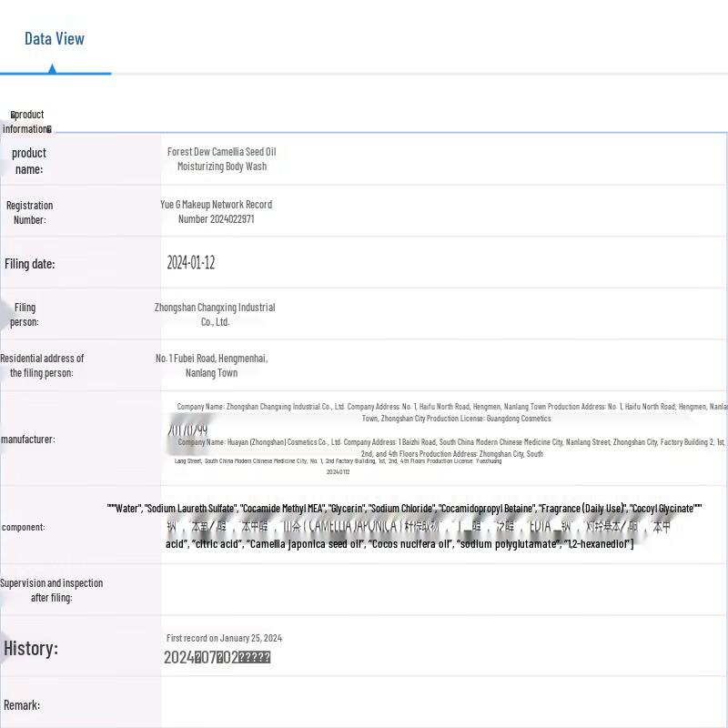Click the Remark row label

[x=22, y=705]
